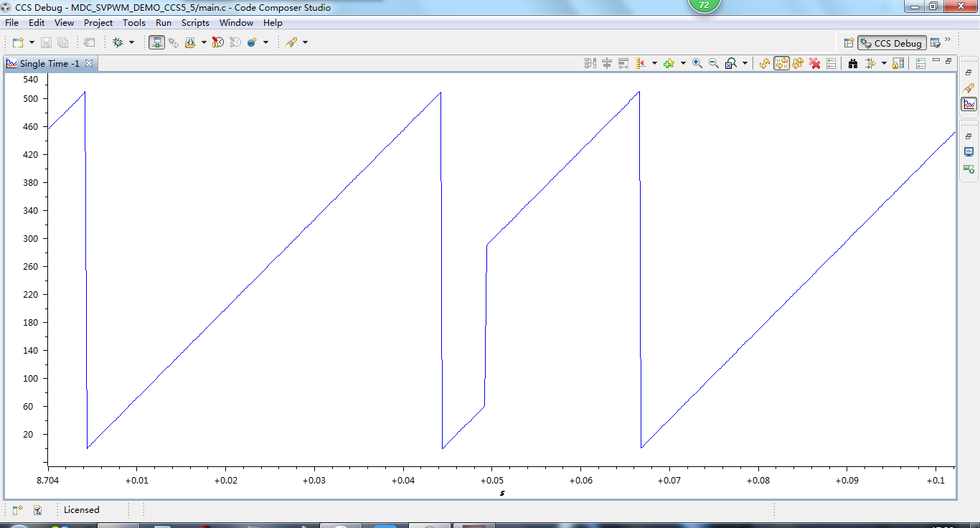Open the New dropdown arrow

(32, 43)
